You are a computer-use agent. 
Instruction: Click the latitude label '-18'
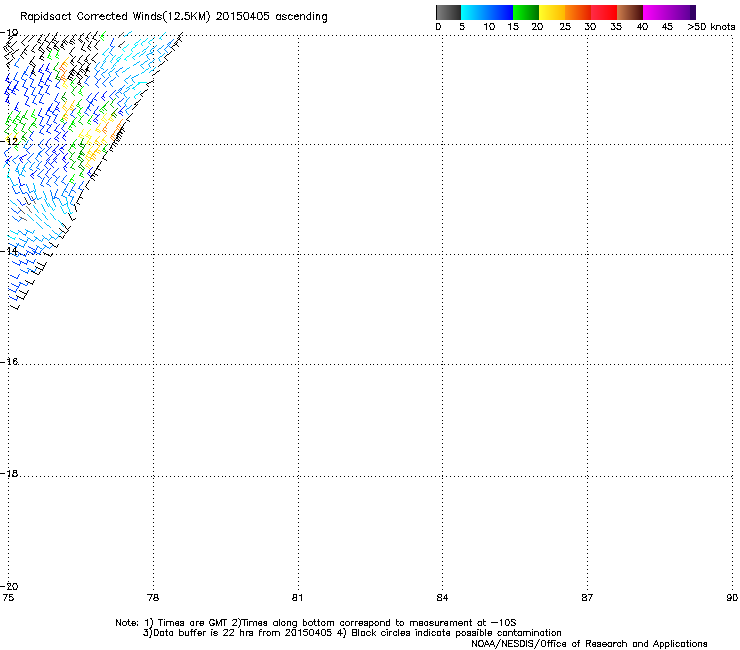(9, 473)
